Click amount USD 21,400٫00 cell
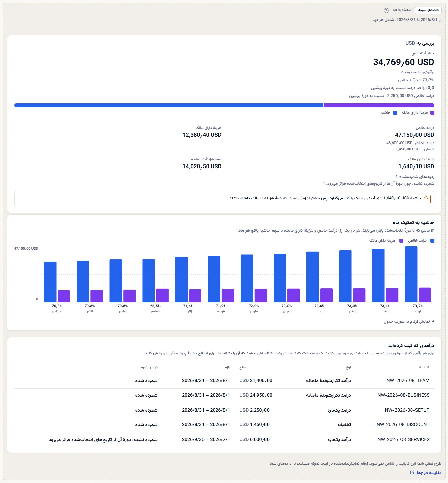448x483 pixels. coord(256,381)
